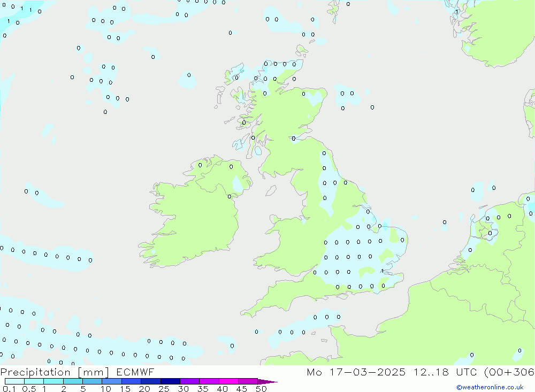Click the legend label '25'

click(x=164, y=389)
